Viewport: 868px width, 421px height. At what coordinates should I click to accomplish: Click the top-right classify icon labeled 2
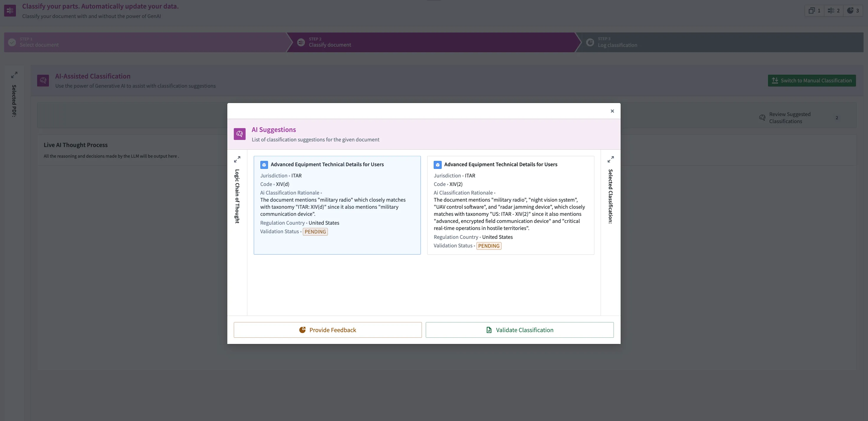[834, 10]
